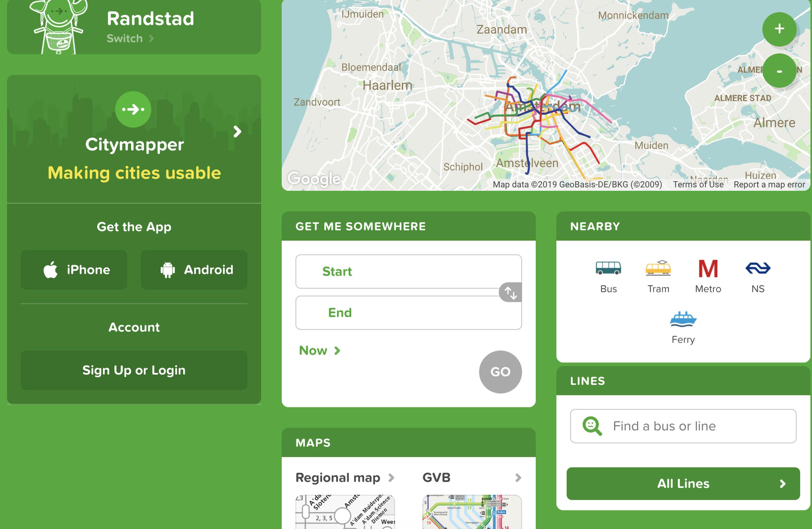Click the Haarlem label on map

coord(387,85)
